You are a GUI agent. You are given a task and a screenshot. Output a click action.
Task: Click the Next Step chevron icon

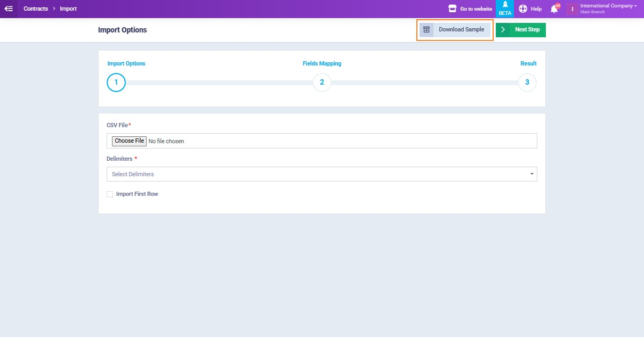(503, 30)
